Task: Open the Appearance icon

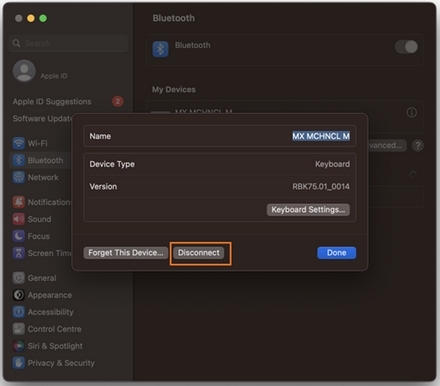Action: point(19,295)
